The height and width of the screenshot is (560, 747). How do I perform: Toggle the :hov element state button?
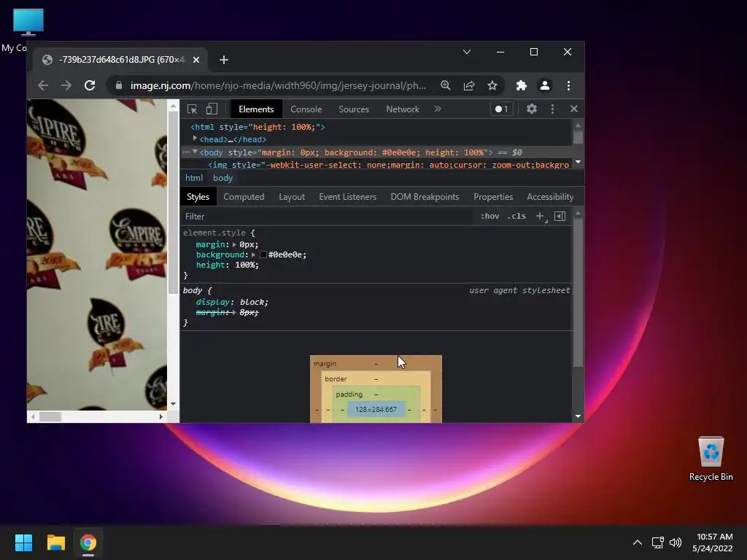pos(489,216)
